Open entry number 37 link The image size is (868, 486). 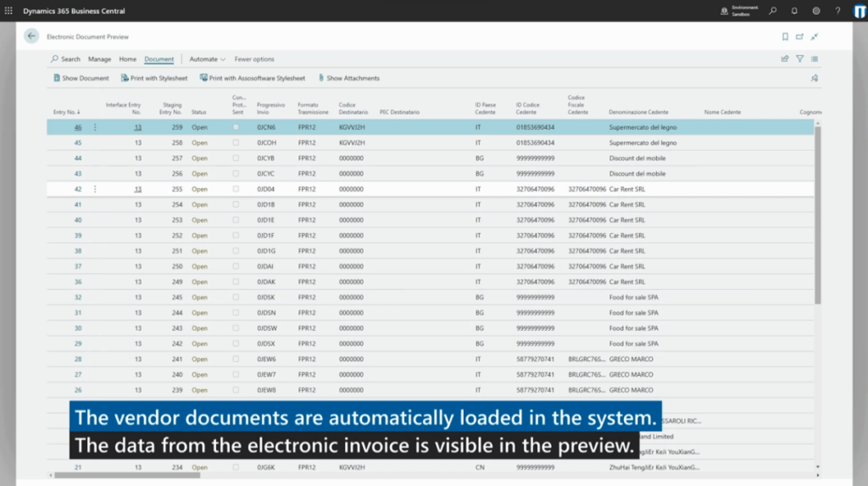tap(78, 266)
